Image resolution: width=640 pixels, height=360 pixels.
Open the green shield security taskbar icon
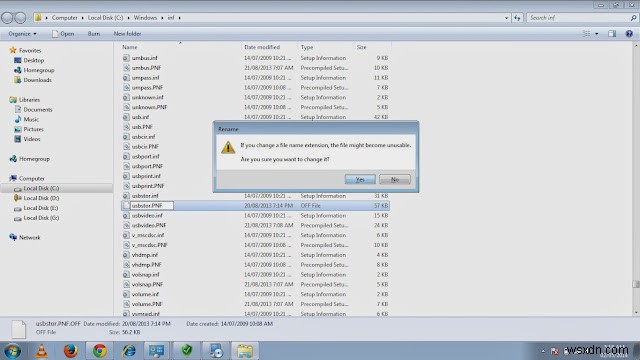187,351
